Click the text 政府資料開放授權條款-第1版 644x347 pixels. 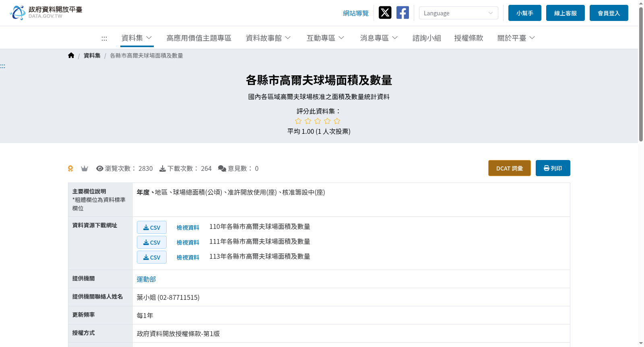pyautogui.click(x=178, y=334)
